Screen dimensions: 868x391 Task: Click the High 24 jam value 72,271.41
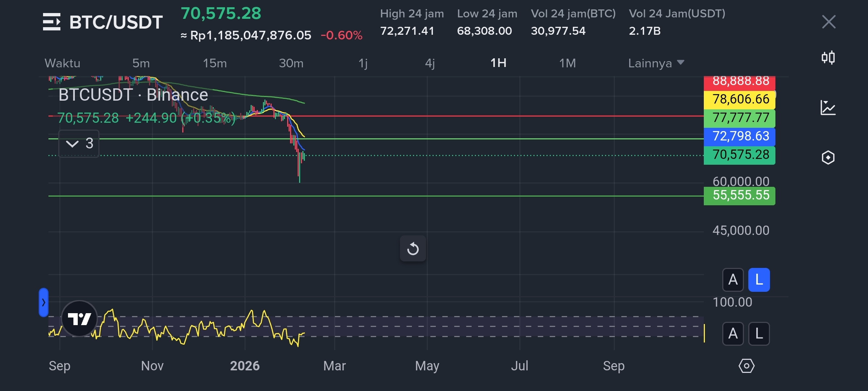click(x=407, y=31)
